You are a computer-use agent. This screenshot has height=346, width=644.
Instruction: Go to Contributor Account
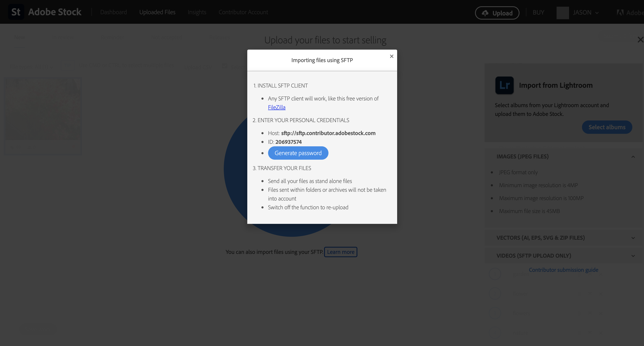point(243,12)
